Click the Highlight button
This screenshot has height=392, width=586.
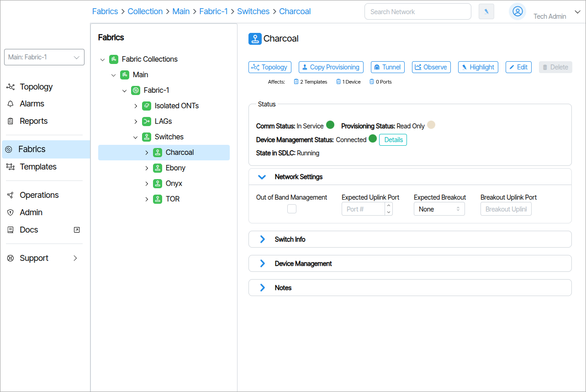pos(478,67)
